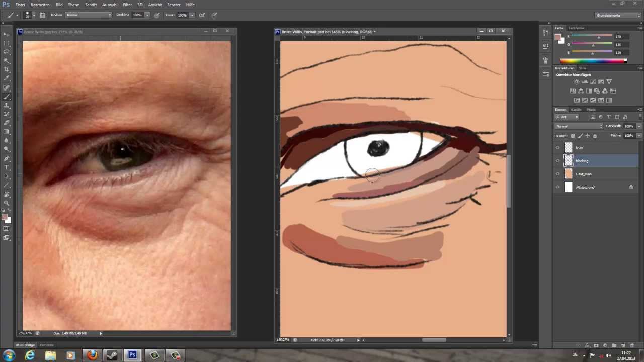Screen dimensions: 644x362
Task: Toggle lock all for the layer
Action: [595, 136]
